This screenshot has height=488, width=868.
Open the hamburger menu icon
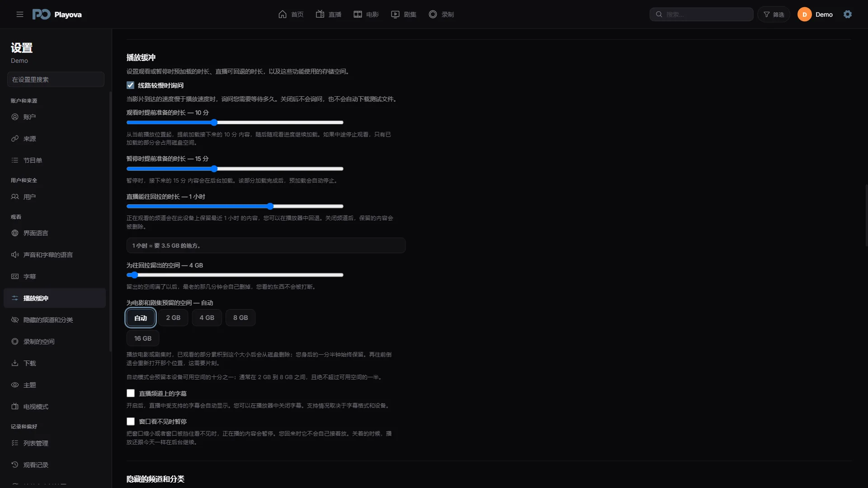20,14
